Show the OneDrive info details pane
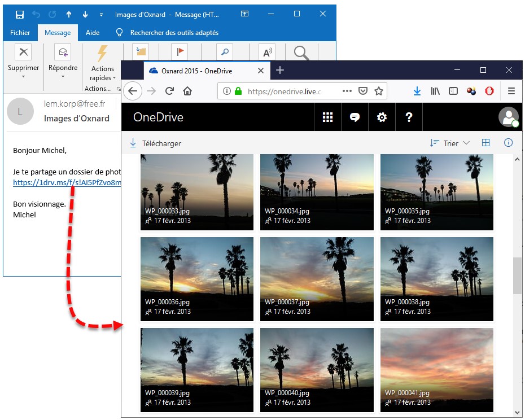 coord(508,143)
